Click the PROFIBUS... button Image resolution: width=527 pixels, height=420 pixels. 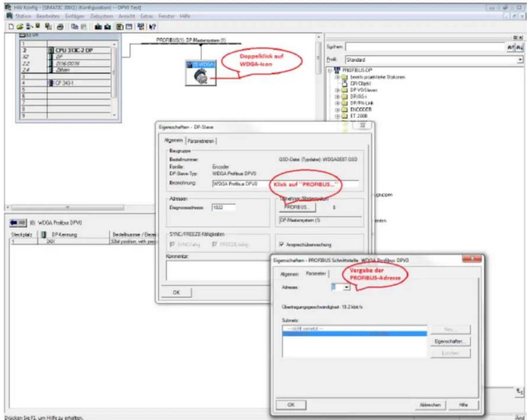point(297,207)
